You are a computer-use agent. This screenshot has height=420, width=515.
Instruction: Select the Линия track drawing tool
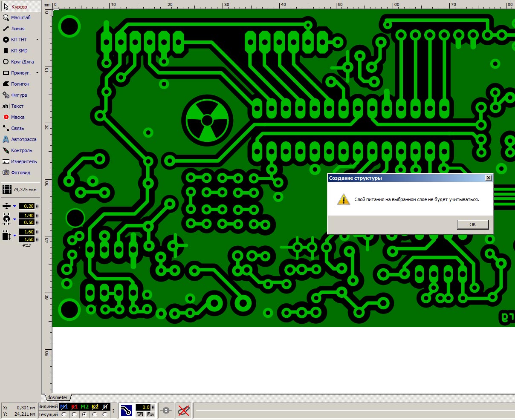coord(14,29)
